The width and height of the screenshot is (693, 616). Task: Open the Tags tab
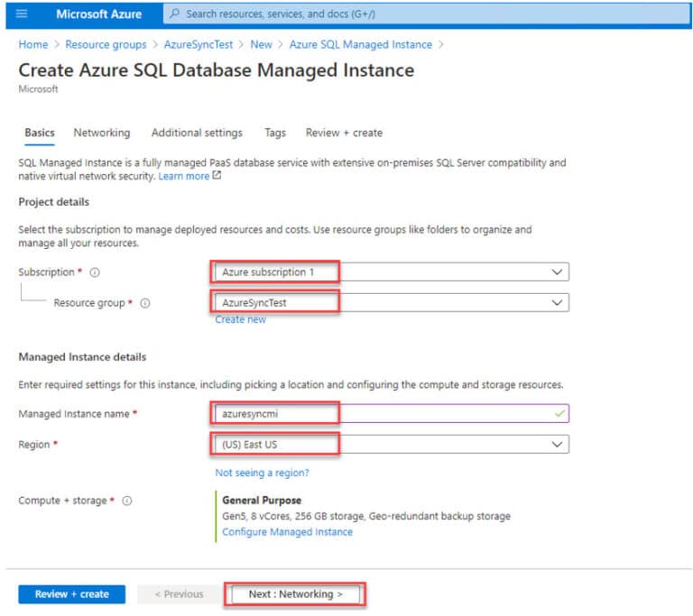[x=275, y=133]
